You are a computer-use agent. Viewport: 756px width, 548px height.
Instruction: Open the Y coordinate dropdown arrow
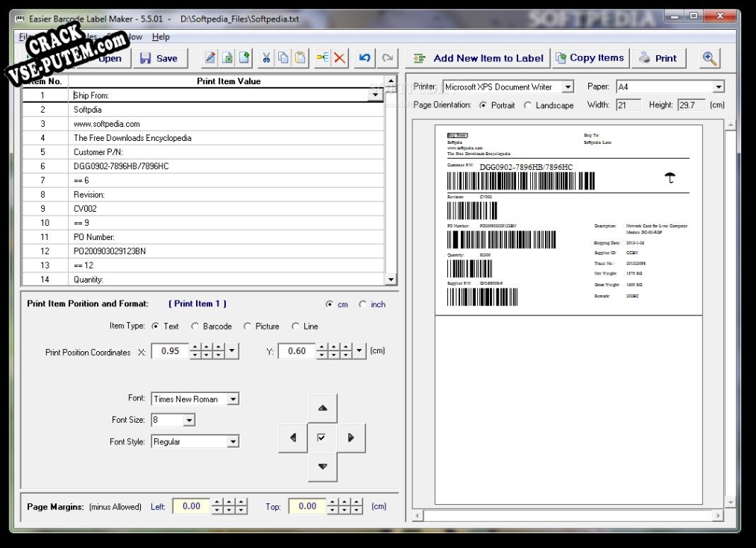pyautogui.click(x=359, y=351)
